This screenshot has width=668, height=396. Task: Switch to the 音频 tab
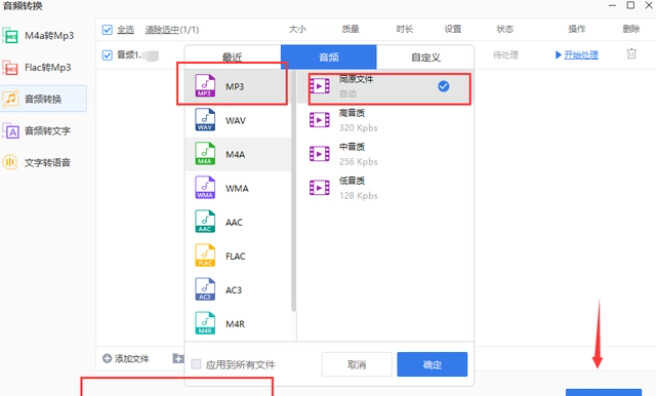(x=328, y=57)
